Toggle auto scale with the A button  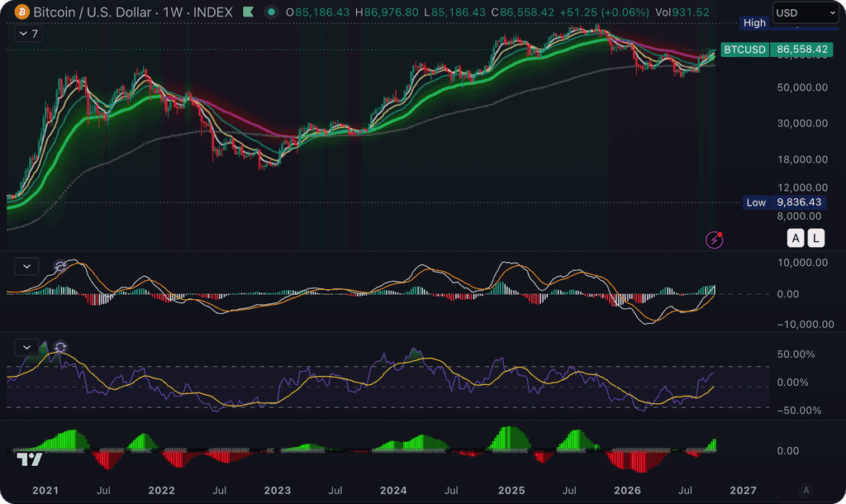tap(796, 238)
